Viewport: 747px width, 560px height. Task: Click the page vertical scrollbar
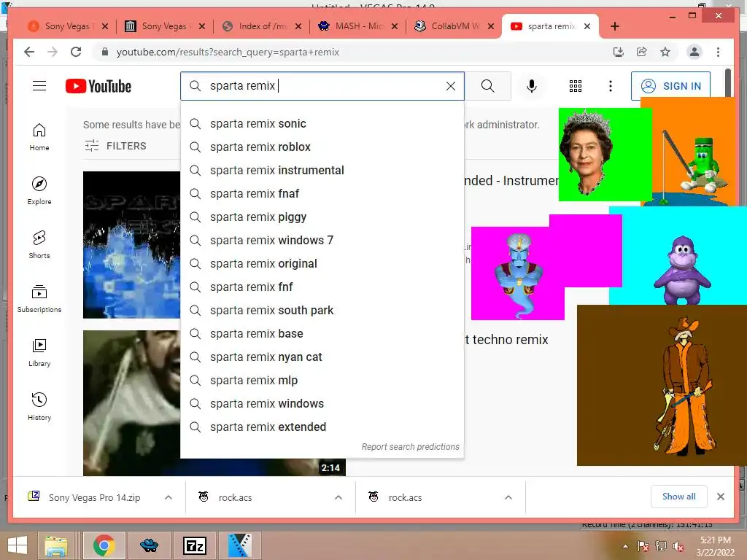728,83
